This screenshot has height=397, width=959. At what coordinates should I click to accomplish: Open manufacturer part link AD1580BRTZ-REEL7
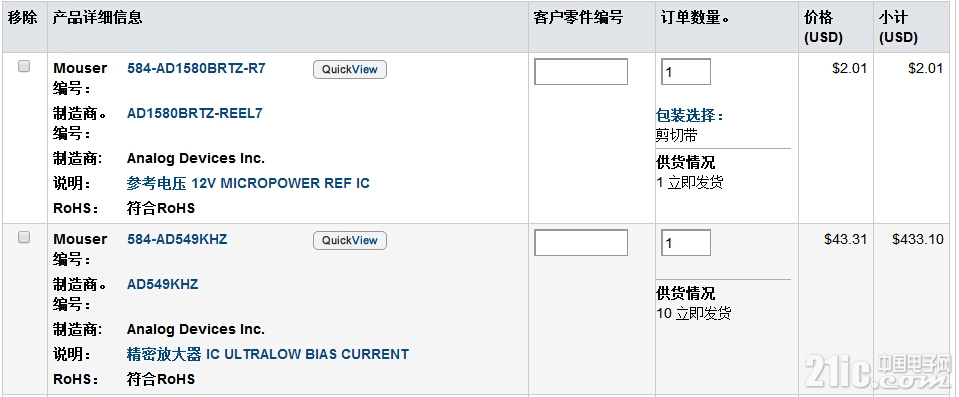[x=194, y=113]
